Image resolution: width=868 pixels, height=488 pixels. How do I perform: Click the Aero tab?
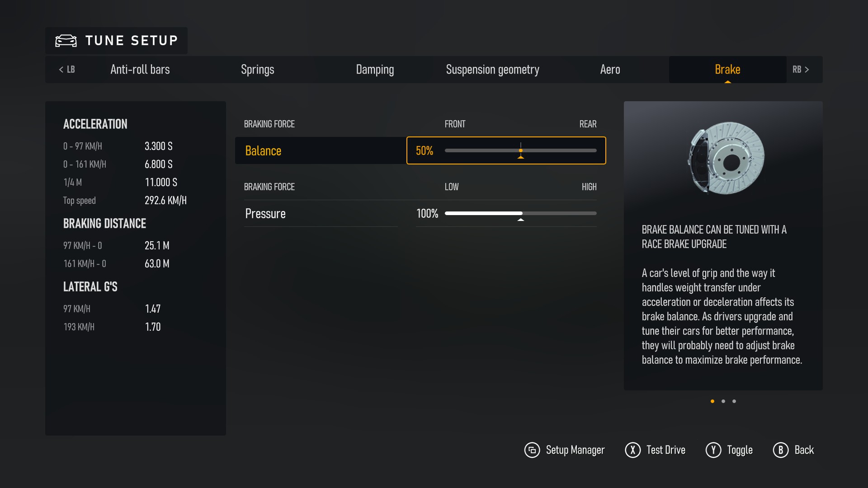point(610,70)
